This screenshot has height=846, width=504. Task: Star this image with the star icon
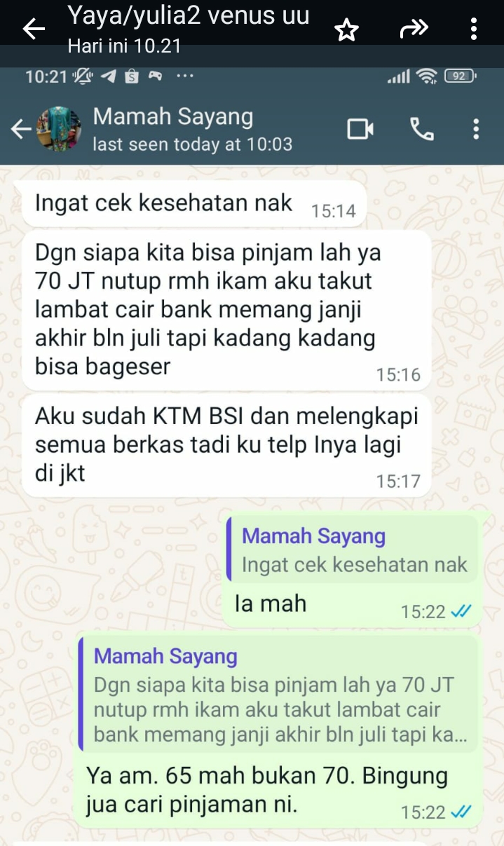(346, 30)
